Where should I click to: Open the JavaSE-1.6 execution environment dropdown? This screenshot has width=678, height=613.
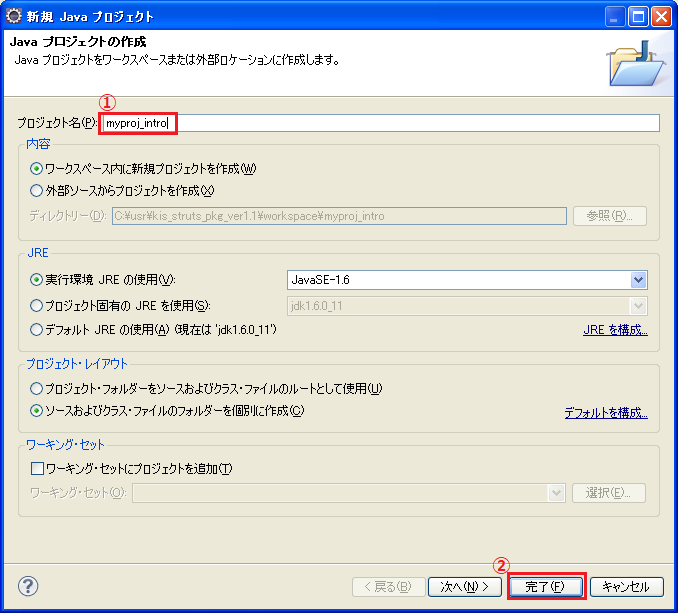pyautogui.click(x=638, y=280)
